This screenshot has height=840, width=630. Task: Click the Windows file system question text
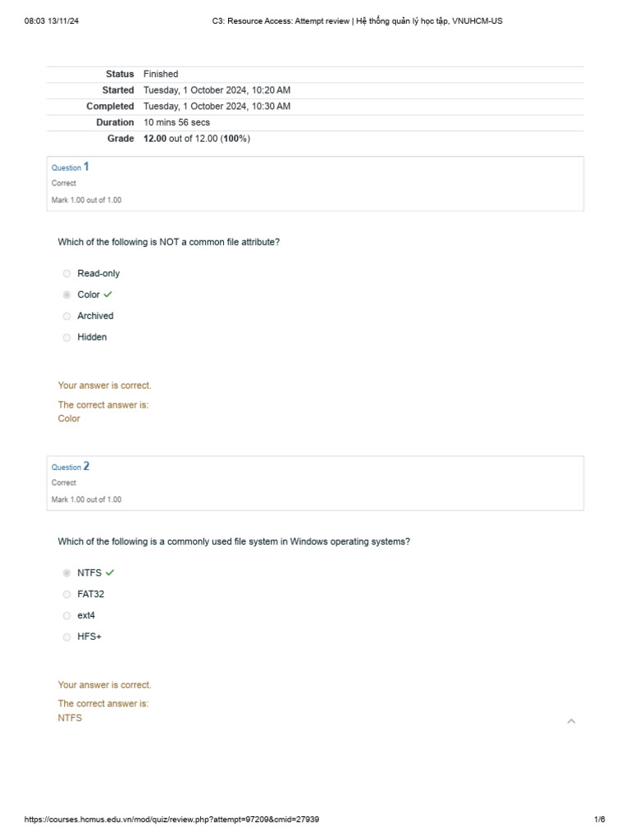point(234,541)
